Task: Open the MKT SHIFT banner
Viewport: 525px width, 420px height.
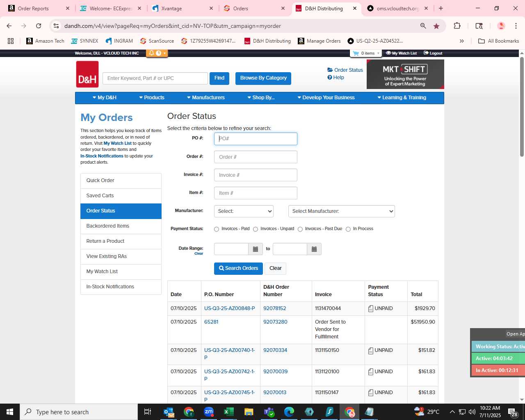Action: 405,74
